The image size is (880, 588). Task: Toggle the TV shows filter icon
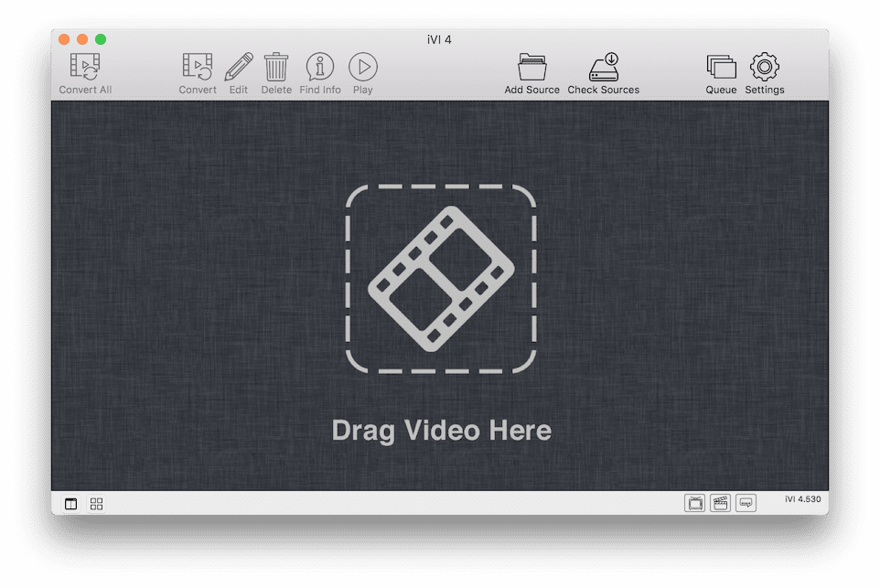tap(695, 503)
